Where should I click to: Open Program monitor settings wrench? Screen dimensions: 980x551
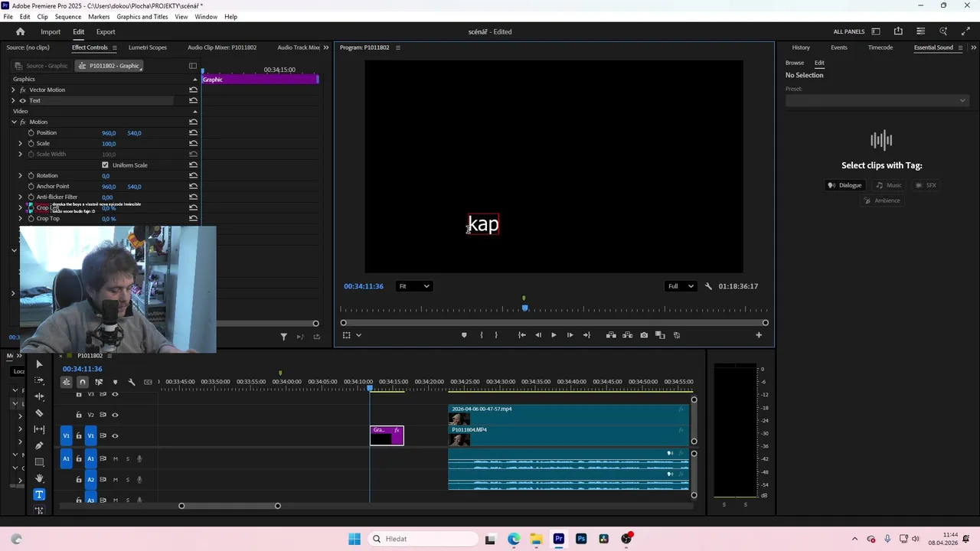coord(708,286)
